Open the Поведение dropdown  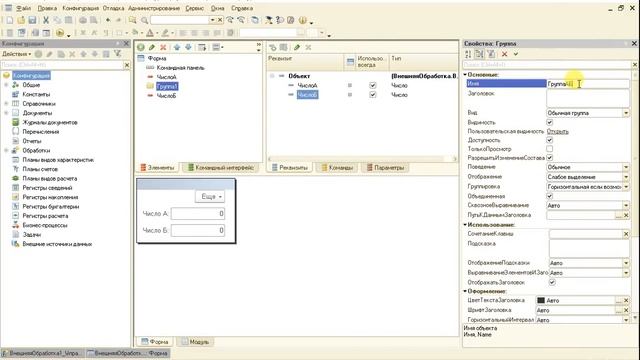tap(626, 167)
